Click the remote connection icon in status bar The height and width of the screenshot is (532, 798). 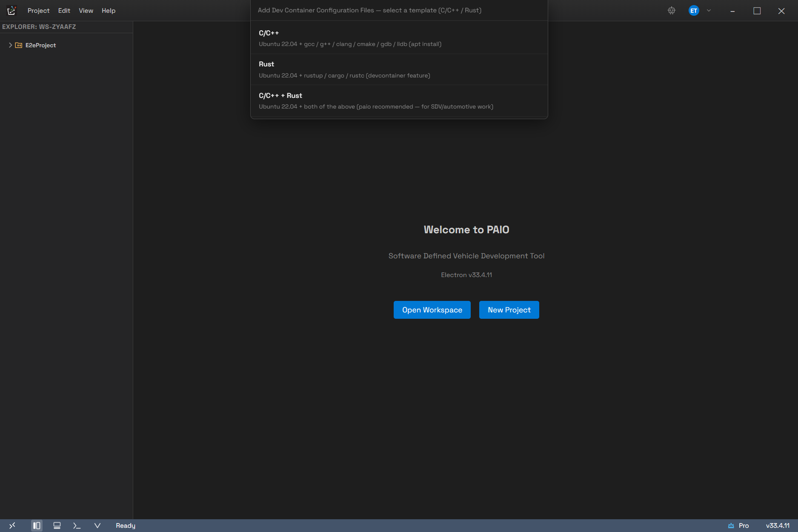[x=12, y=526]
